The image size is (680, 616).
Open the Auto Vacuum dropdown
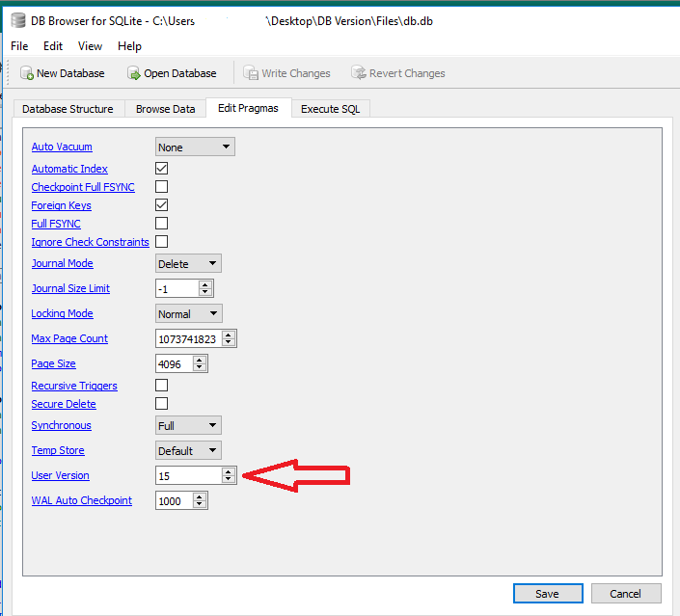(x=195, y=147)
